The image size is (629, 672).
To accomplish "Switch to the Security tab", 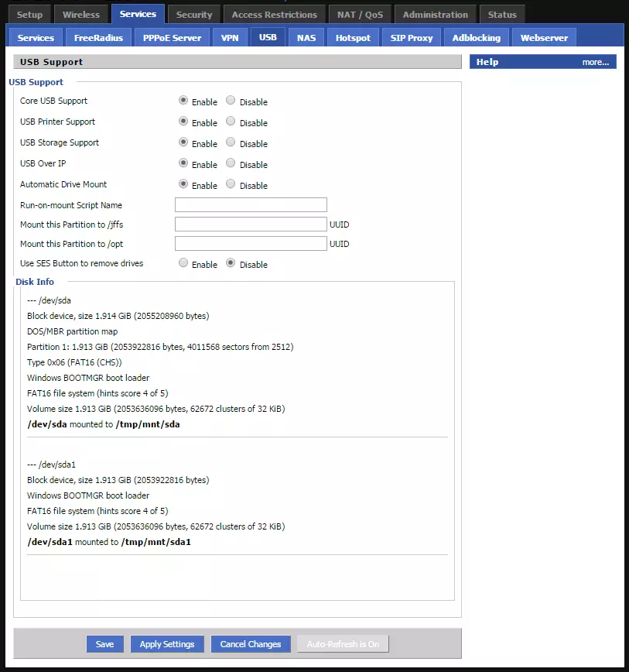I will 193,13.
